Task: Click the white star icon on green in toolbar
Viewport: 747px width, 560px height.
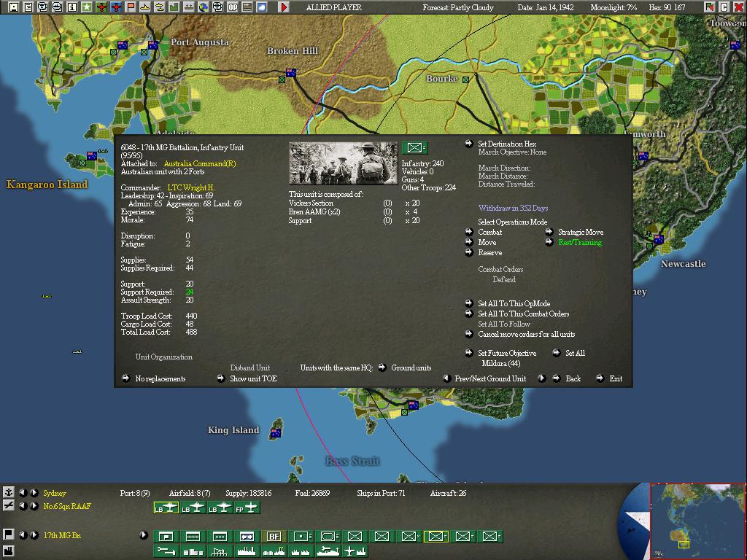Action: coord(86,7)
